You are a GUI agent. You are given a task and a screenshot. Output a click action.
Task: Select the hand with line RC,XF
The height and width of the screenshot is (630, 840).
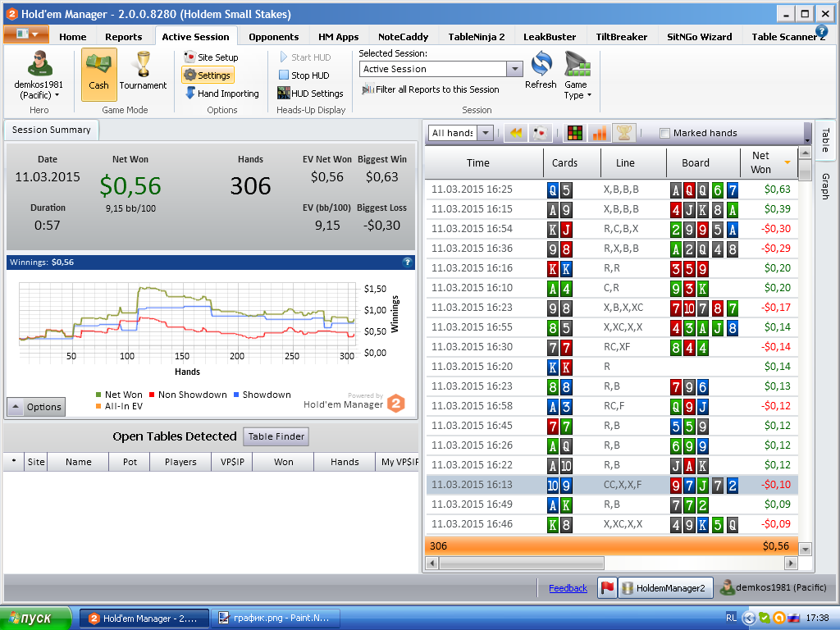(612, 347)
